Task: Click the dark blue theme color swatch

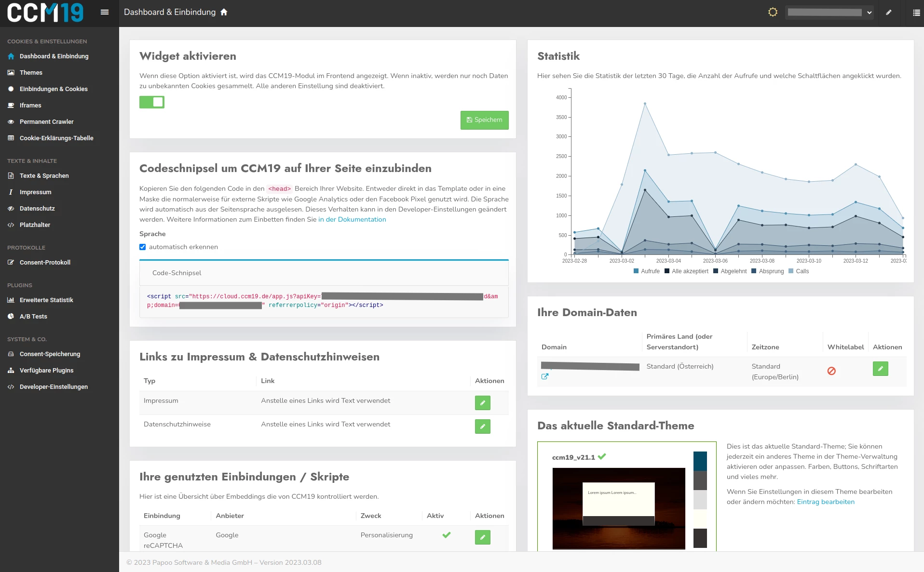Action: click(700, 461)
